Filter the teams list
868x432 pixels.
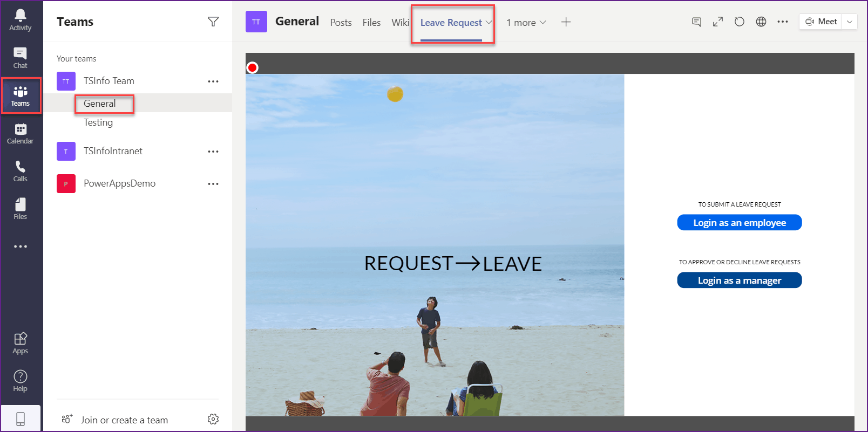213,22
